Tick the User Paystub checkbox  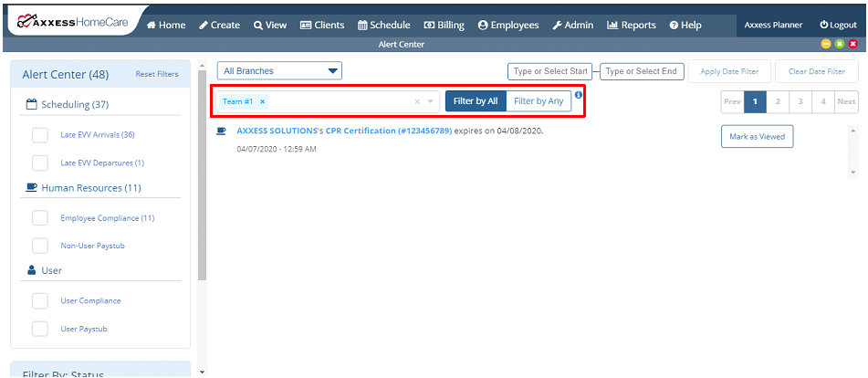pyautogui.click(x=40, y=329)
